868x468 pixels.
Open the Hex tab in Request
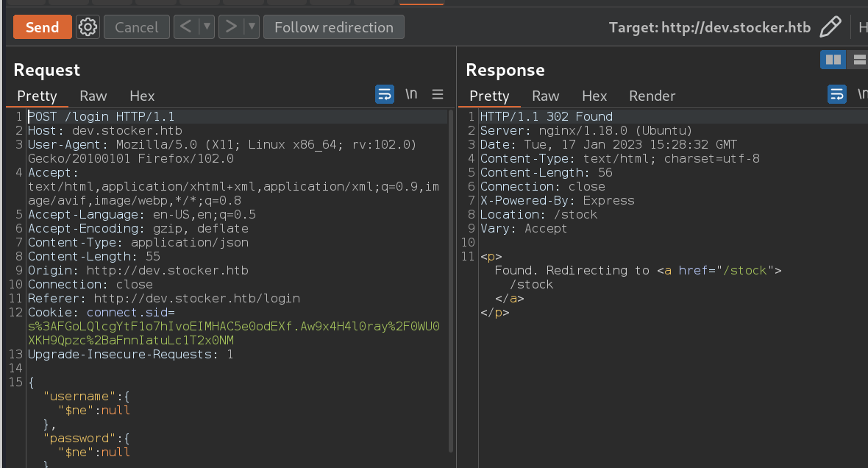pyautogui.click(x=142, y=96)
